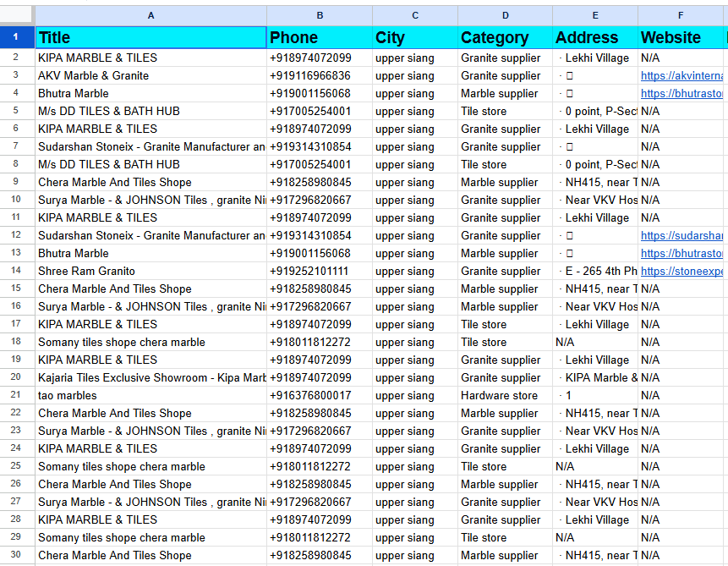Select 0 point, P-Sec address in row 5
The width and height of the screenshot is (728, 566).
(x=595, y=111)
